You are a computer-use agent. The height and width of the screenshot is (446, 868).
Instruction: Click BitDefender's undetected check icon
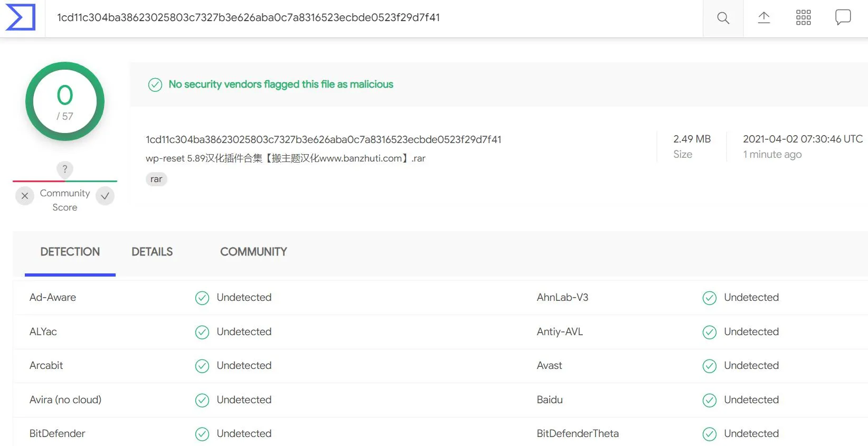click(202, 434)
